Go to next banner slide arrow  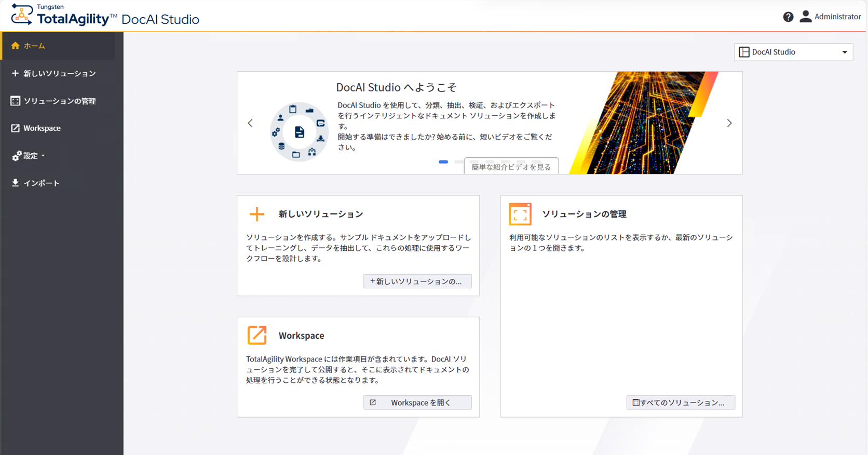(x=729, y=123)
